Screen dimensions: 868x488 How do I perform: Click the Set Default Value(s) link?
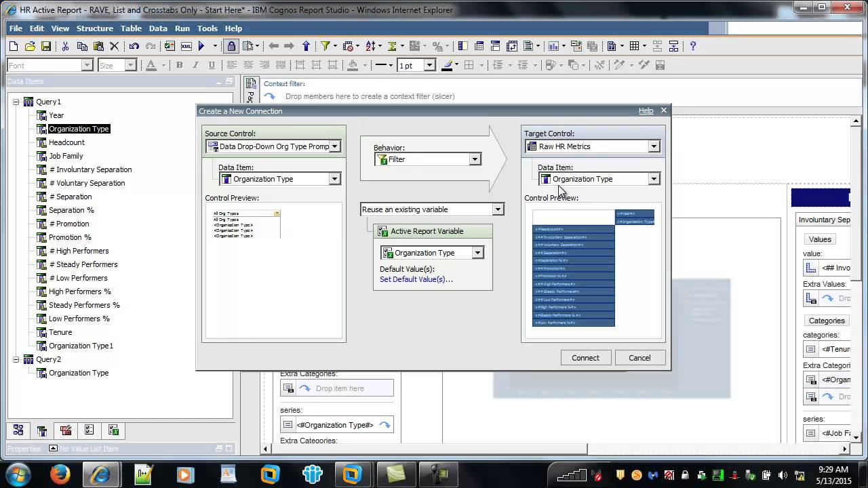[x=416, y=279]
